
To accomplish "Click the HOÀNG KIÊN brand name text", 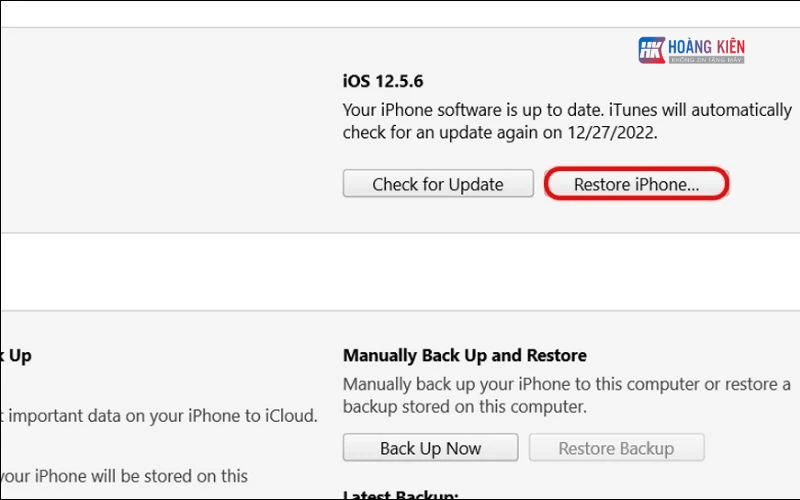I will coord(707,46).
